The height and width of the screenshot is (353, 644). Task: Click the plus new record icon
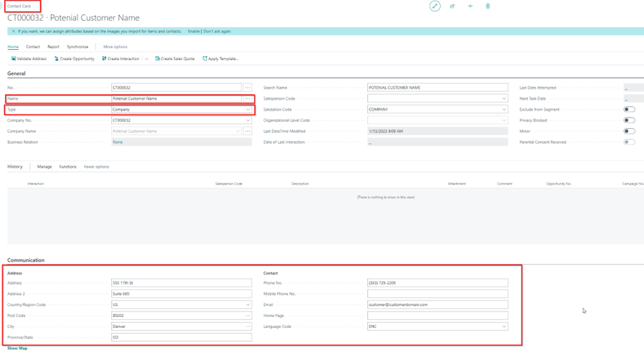coord(470,6)
